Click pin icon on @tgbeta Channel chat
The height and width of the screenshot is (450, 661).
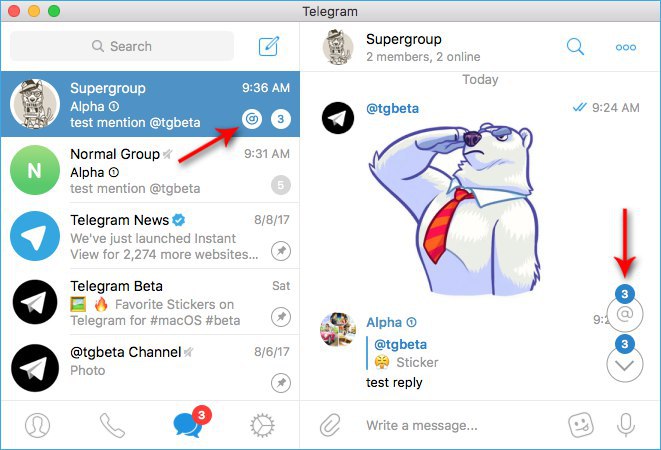281,383
